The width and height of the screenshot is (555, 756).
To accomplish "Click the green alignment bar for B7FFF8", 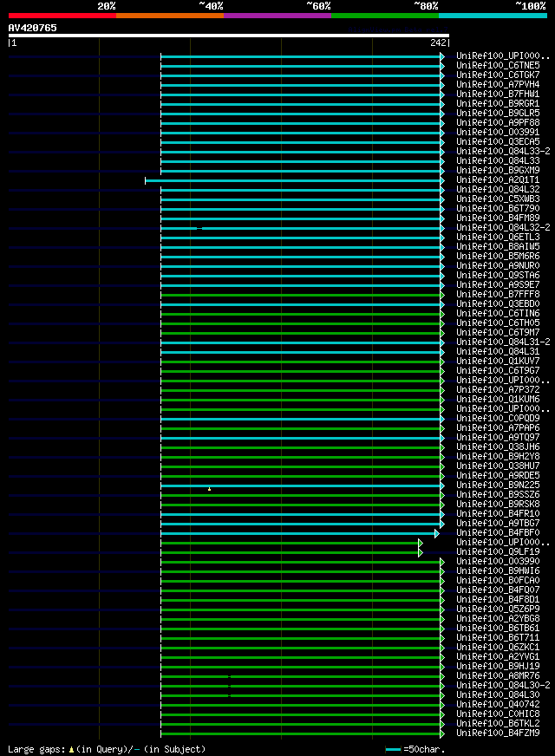I will pos(302,295).
